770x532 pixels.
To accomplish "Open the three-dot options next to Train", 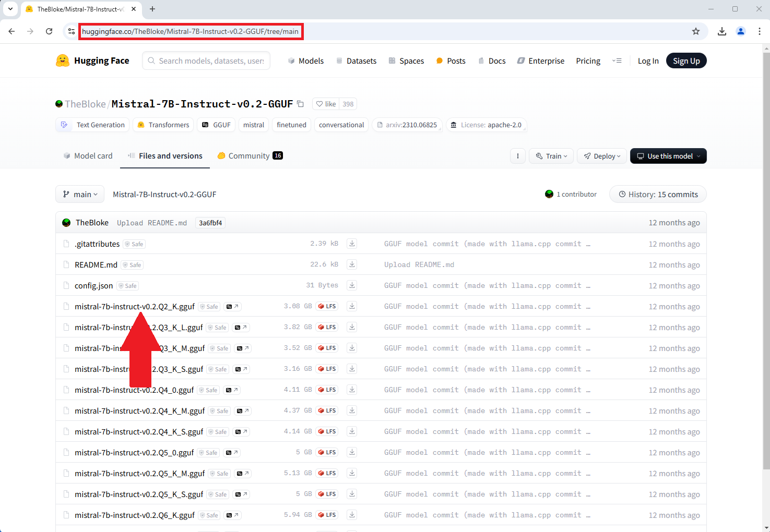I will coord(518,156).
